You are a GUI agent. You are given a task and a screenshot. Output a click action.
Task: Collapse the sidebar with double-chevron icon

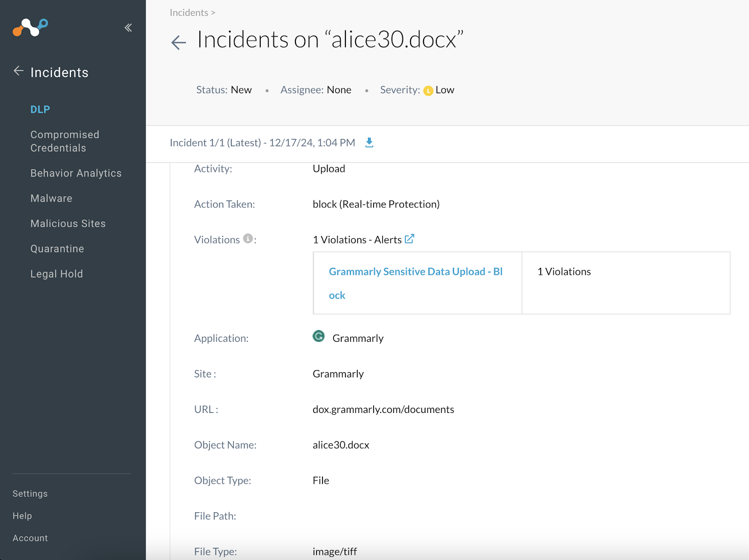pos(128,28)
